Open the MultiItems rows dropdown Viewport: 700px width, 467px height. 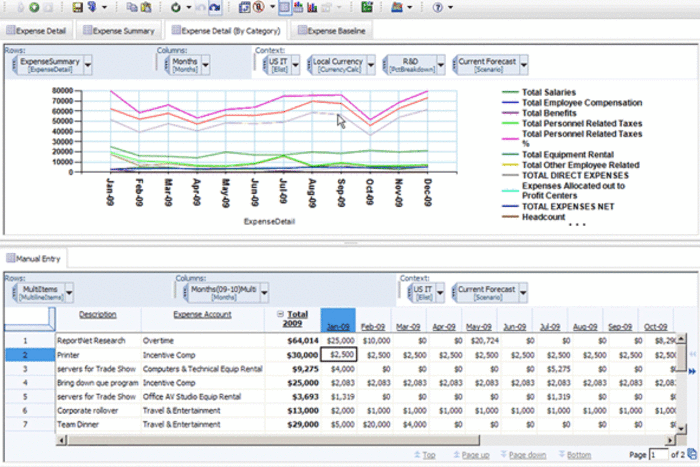(x=69, y=293)
